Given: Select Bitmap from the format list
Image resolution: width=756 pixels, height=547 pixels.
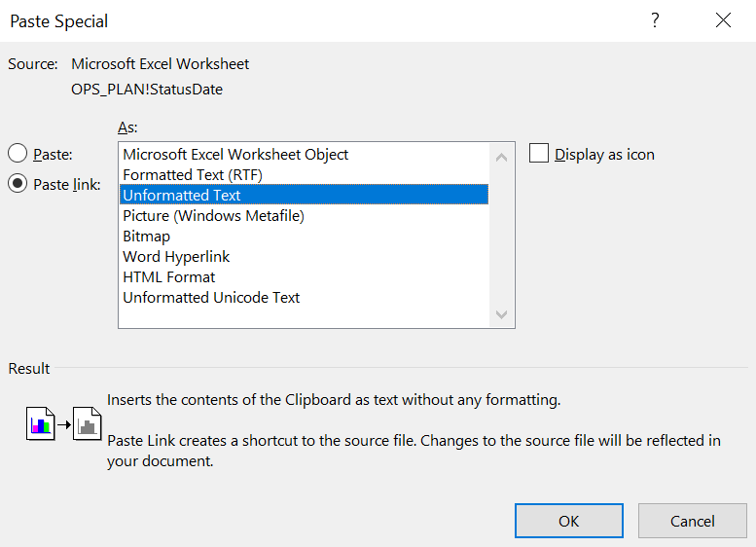Looking at the screenshot, I should pos(147,236).
